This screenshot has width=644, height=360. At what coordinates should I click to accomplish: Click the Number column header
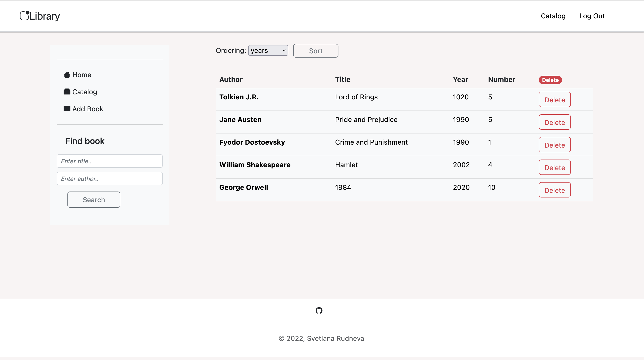tap(501, 80)
